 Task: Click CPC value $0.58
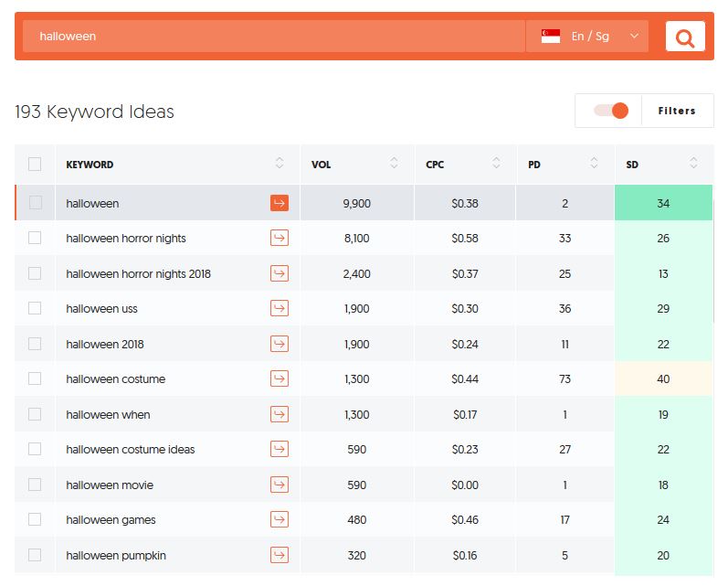[x=465, y=239]
